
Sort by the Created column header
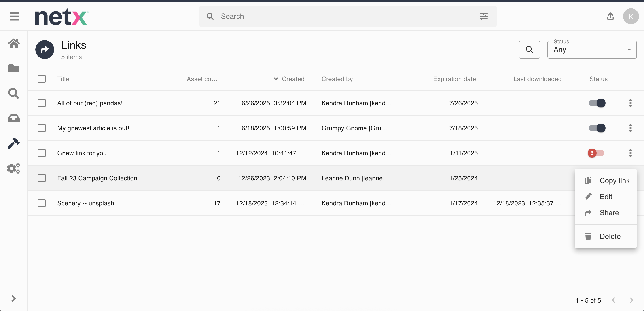(x=292, y=79)
